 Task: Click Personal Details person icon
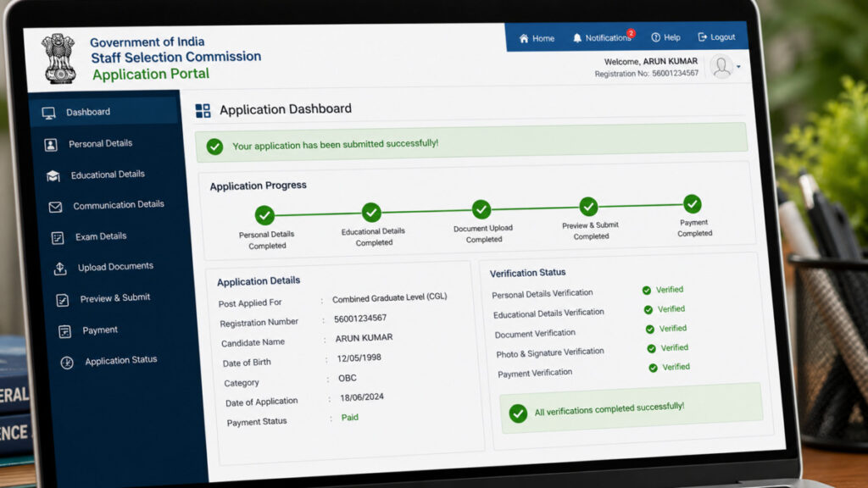(x=50, y=145)
